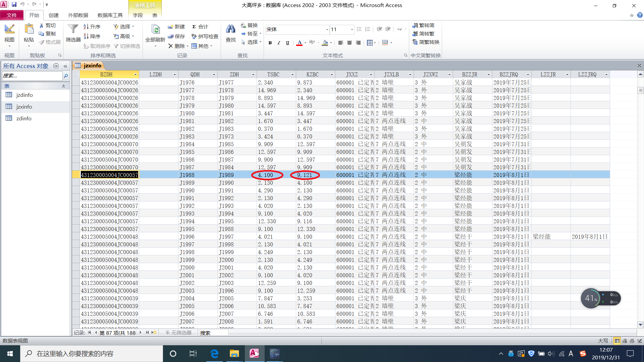Screen dimensions: 644x362
Task: Click the Paste clipboard icon
Action: pyautogui.click(x=29, y=29)
